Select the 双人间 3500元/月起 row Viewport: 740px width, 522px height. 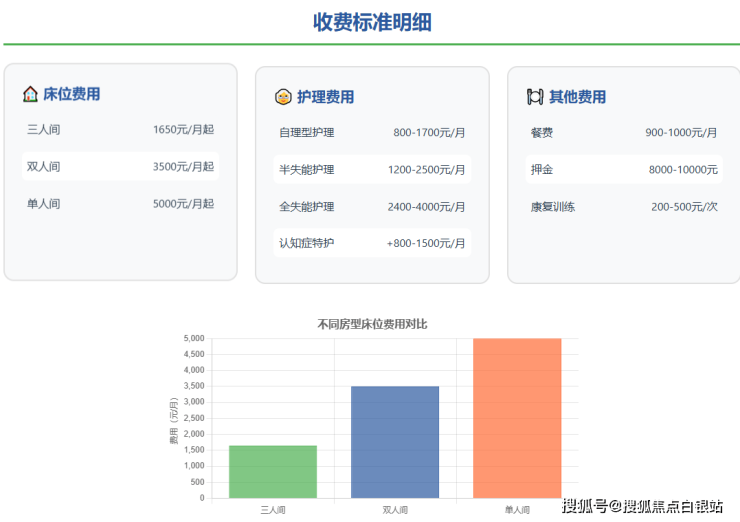point(120,167)
